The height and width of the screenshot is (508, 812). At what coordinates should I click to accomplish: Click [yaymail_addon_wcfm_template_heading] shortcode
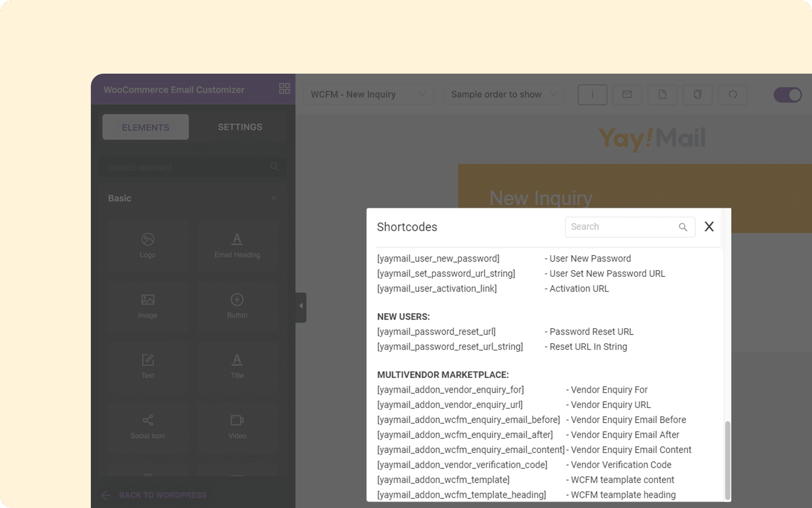[462, 495]
